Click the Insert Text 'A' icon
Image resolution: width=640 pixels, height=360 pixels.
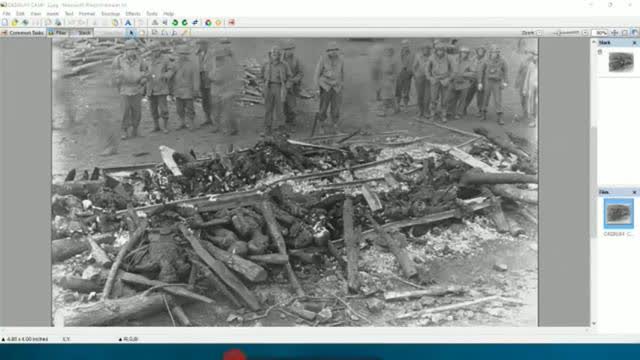[x=128, y=22]
